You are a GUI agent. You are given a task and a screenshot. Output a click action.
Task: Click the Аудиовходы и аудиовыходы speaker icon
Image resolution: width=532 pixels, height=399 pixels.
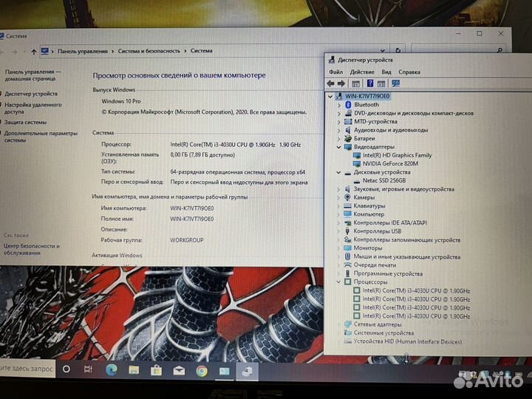click(348, 130)
